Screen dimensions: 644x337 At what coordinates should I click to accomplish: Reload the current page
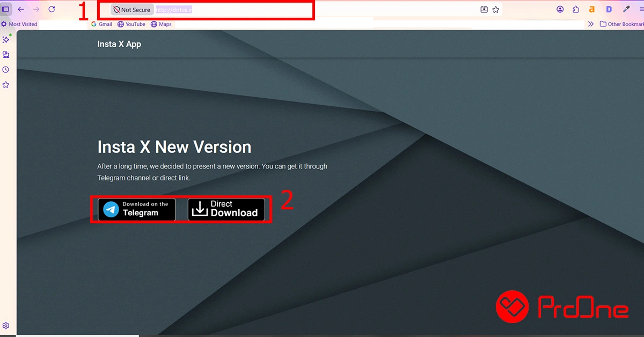[52, 9]
